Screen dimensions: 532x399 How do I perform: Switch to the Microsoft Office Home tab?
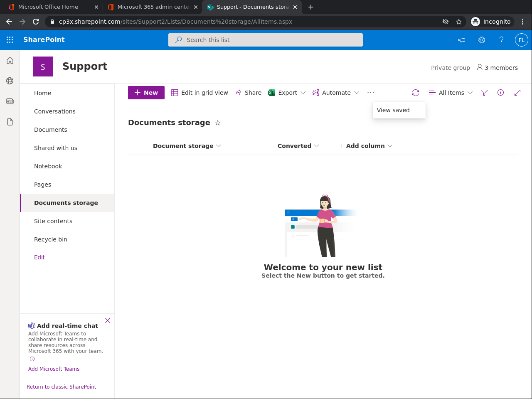coord(48,7)
